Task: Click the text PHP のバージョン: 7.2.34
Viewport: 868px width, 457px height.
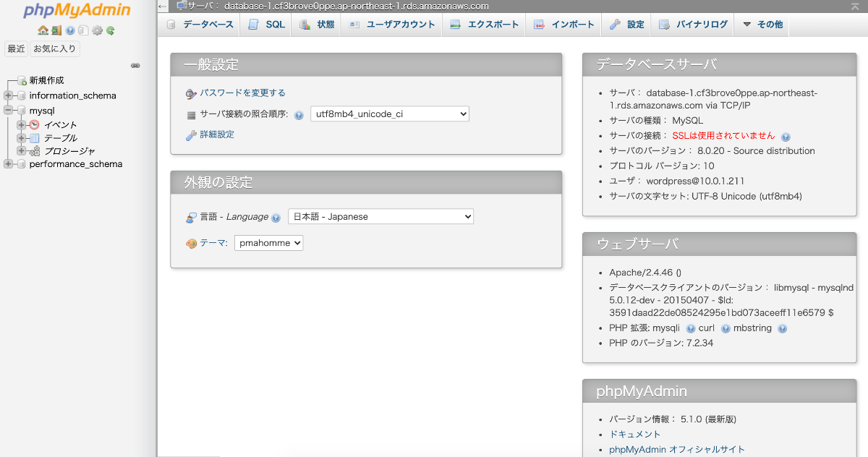Action: pyautogui.click(x=661, y=343)
